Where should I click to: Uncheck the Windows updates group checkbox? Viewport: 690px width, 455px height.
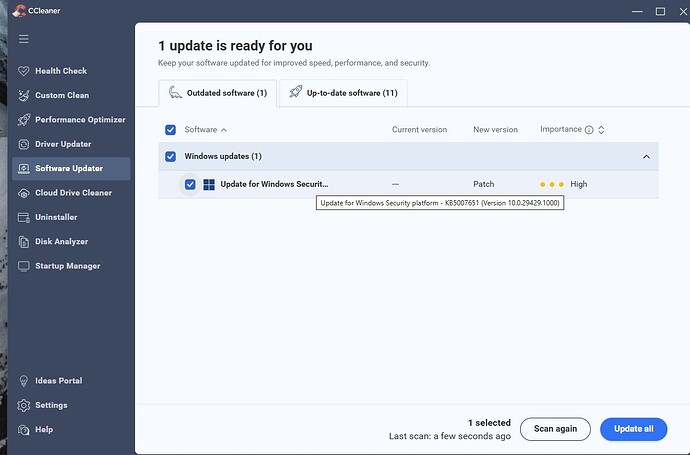pos(170,157)
